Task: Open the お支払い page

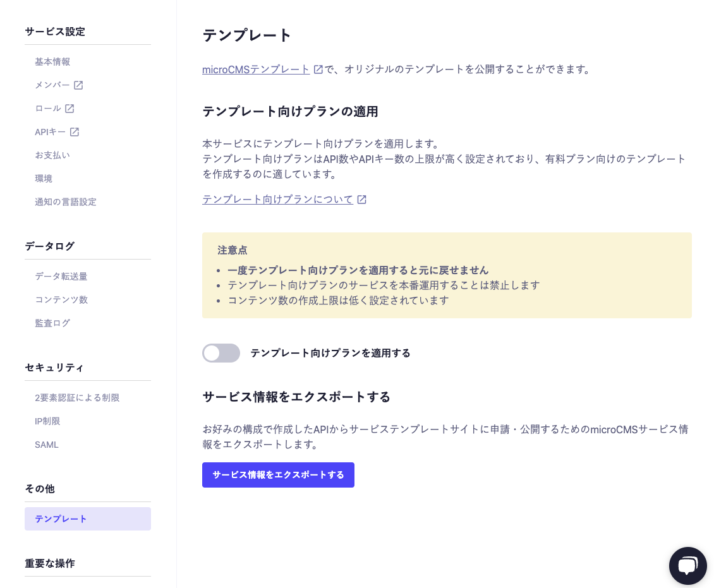Action: (52, 155)
